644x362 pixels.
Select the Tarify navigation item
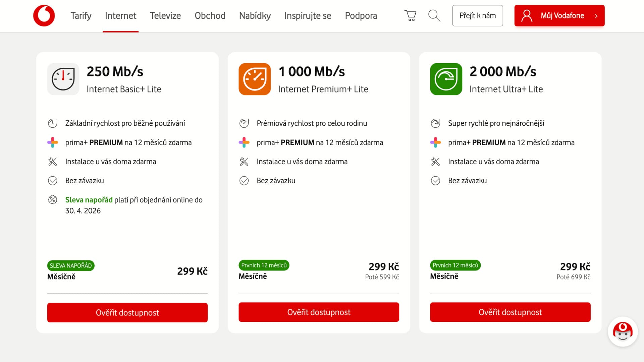[x=81, y=15]
